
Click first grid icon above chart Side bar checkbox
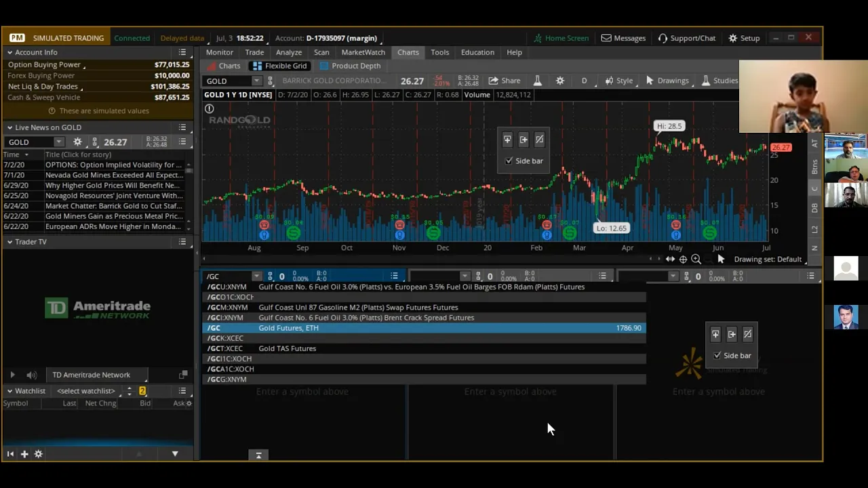(507, 140)
